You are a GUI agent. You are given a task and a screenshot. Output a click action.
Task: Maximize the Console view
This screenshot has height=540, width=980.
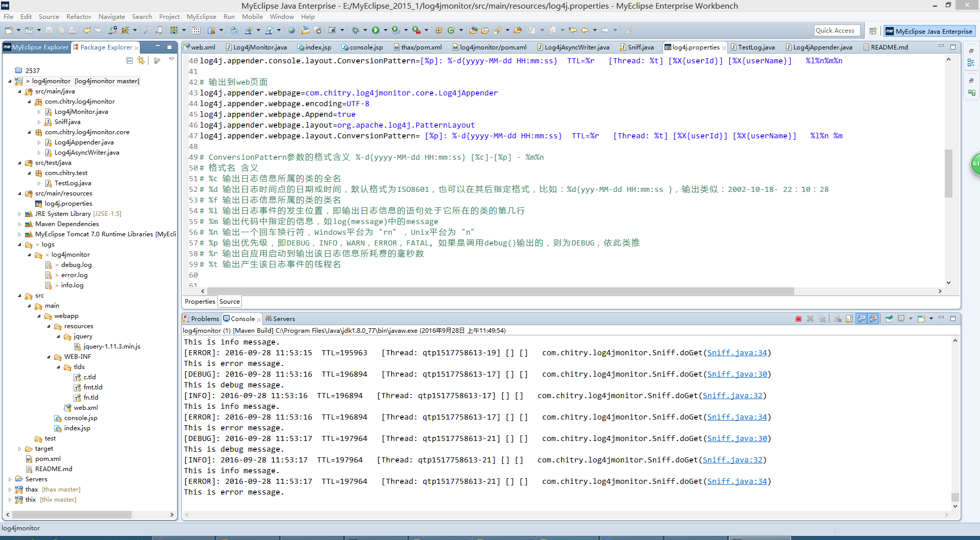coord(952,318)
